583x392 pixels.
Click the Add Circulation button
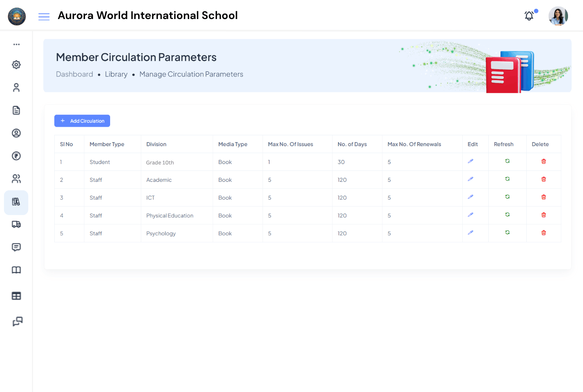[82, 121]
